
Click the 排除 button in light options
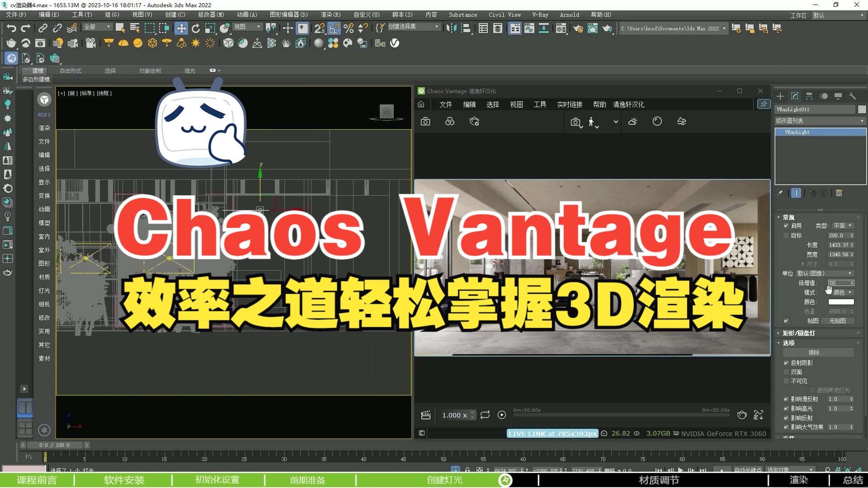(819, 352)
